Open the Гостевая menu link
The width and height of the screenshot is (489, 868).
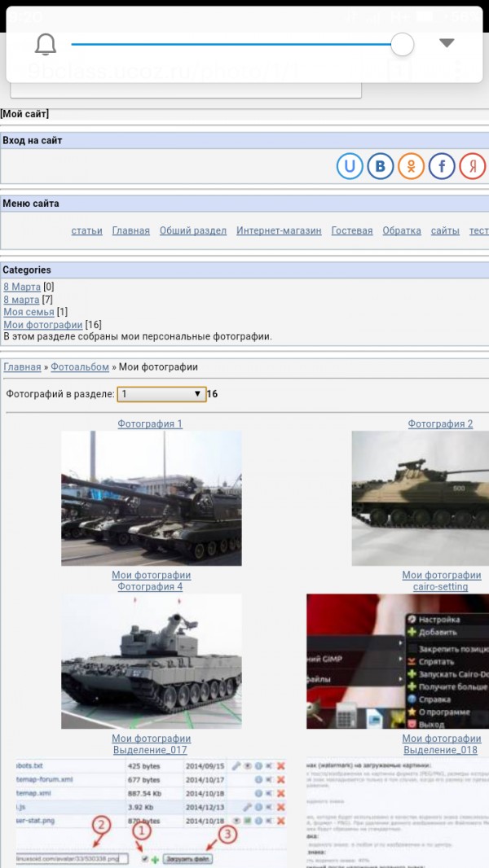pos(351,230)
